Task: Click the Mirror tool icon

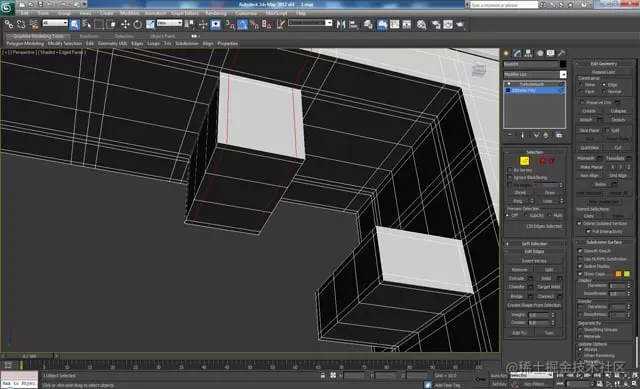Action: click(x=341, y=24)
